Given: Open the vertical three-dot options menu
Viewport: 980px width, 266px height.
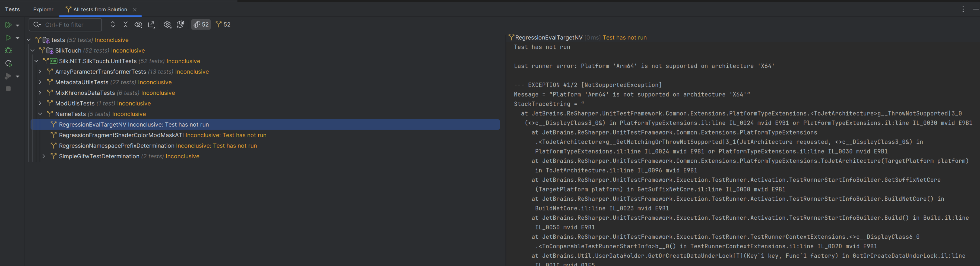Looking at the screenshot, I should [x=963, y=9].
